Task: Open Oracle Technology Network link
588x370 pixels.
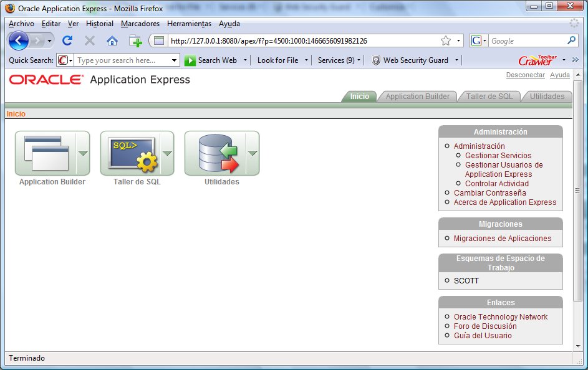Action: pyautogui.click(x=501, y=317)
